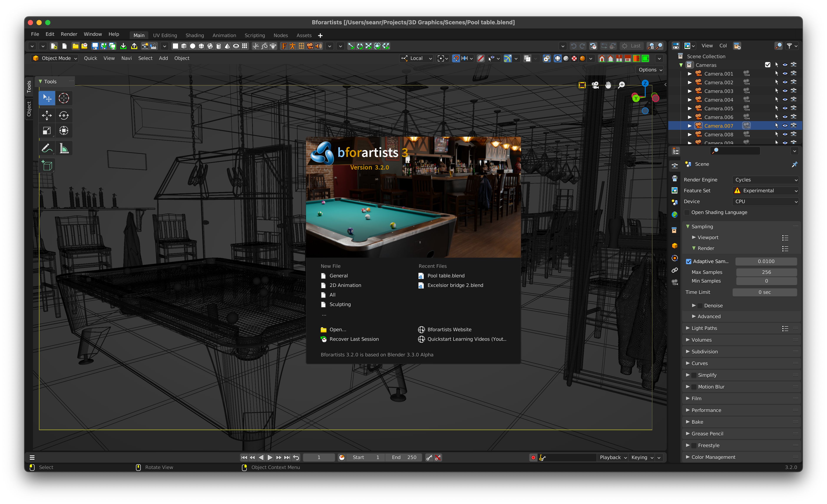Open the Object Mode dropdown

tap(55, 58)
